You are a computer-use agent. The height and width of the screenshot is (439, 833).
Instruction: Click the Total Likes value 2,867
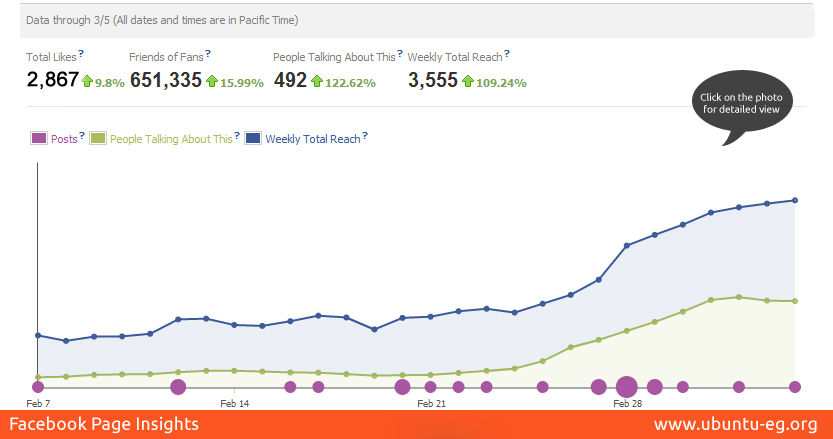click(52, 81)
